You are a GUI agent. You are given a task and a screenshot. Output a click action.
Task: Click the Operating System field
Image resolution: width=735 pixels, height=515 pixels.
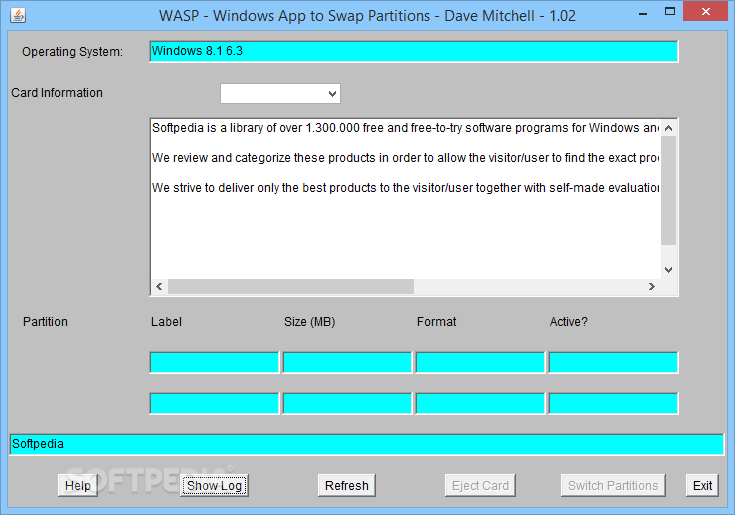click(x=414, y=51)
